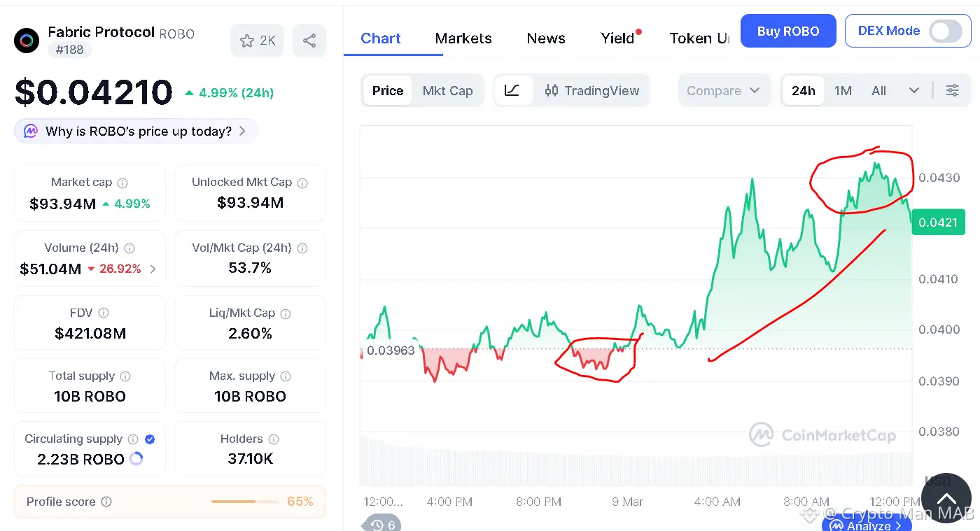Click FDV info icon
Screen dimensions: 980x531
point(104,313)
